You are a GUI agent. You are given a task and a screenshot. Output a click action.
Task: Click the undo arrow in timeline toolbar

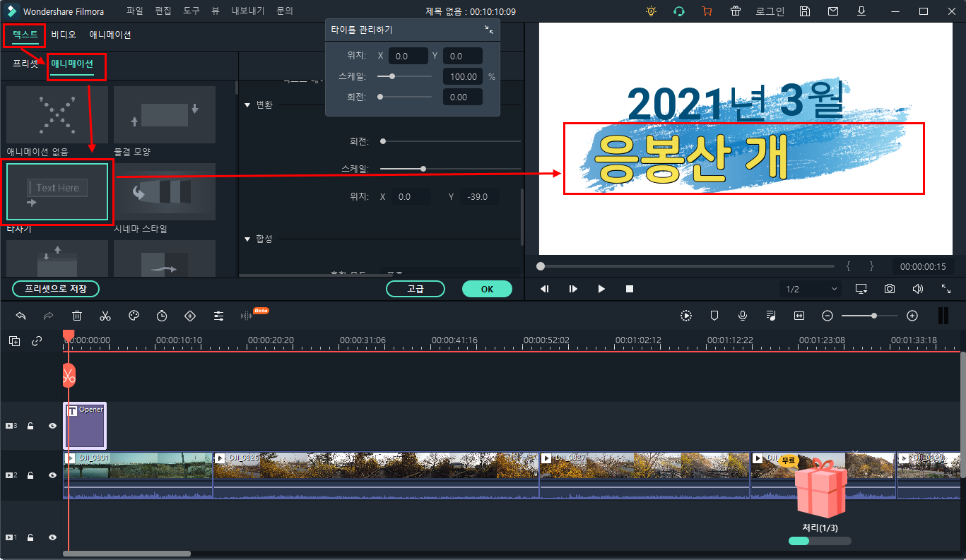coord(20,316)
